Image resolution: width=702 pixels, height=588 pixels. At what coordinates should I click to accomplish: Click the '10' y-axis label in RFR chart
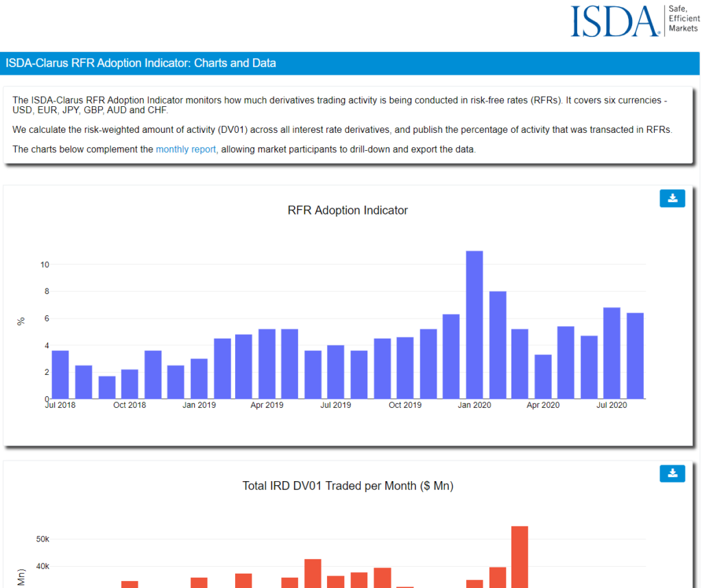(x=45, y=265)
